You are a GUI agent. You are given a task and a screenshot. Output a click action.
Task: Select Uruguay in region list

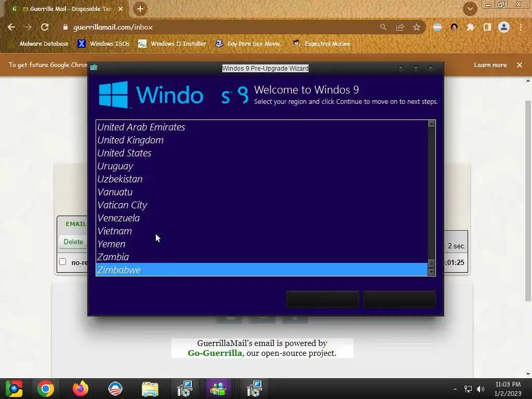click(x=262, y=166)
